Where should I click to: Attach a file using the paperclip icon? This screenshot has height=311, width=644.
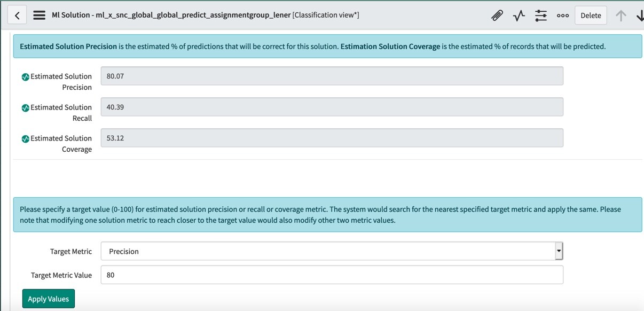[x=497, y=15]
